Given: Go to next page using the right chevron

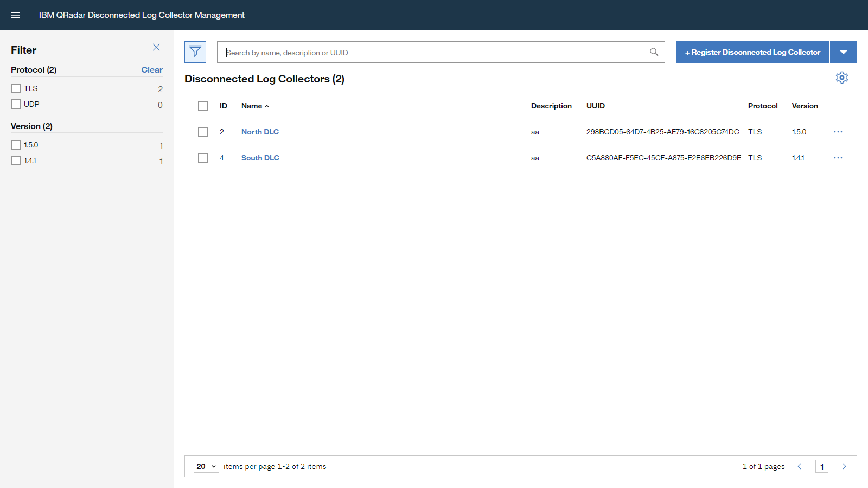Looking at the screenshot, I should (x=844, y=466).
